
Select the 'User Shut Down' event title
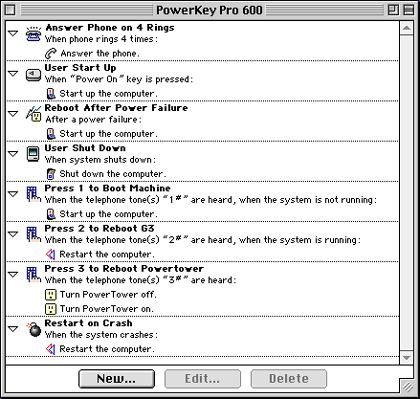click(85, 148)
